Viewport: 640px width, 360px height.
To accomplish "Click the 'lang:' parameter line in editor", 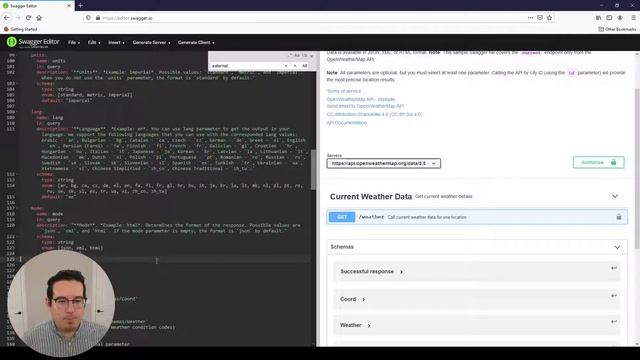I will (37, 111).
